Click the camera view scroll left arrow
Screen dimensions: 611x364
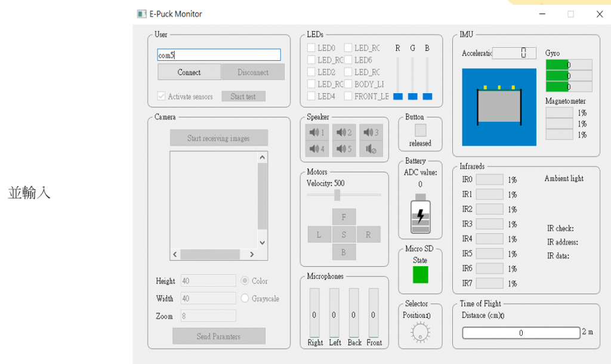(x=175, y=254)
